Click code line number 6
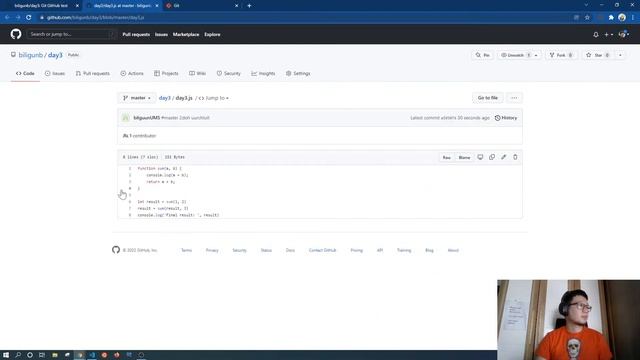The width and height of the screenshot is (640, 360). coord(130,202)
